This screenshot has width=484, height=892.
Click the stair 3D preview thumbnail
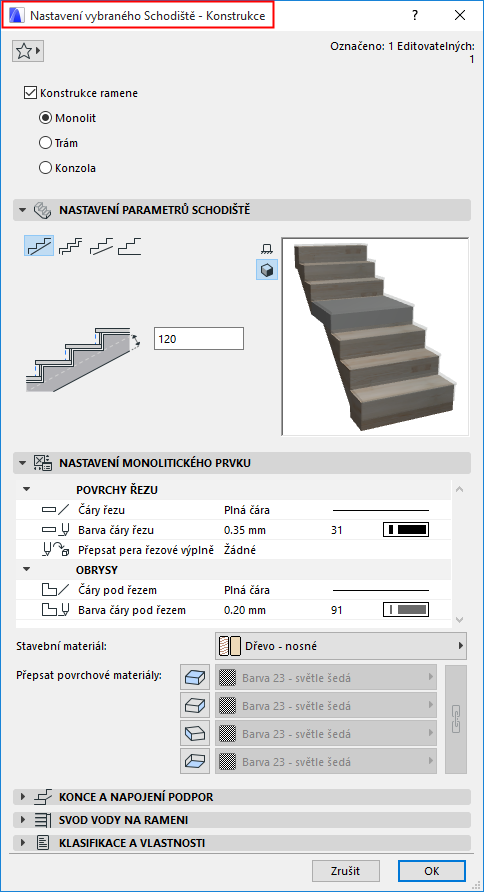[x=375, y=337]
